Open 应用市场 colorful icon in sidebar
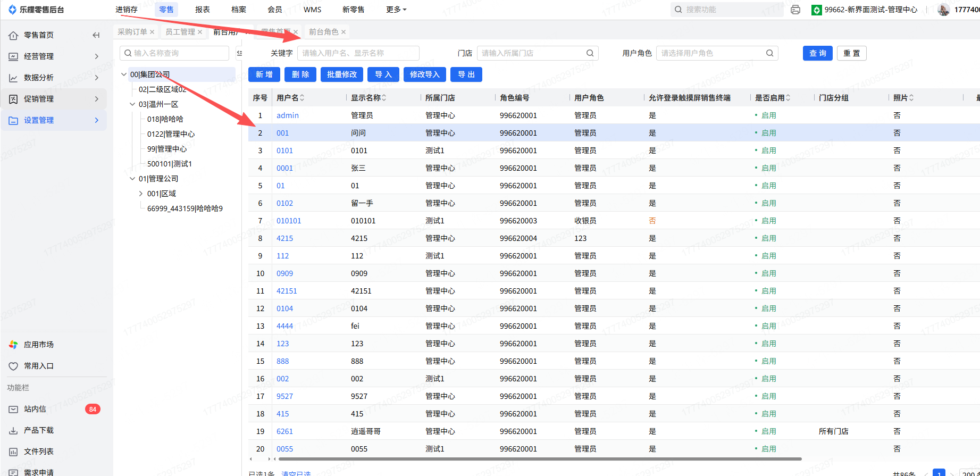980x476 pixels. click(x=13, y=345)
